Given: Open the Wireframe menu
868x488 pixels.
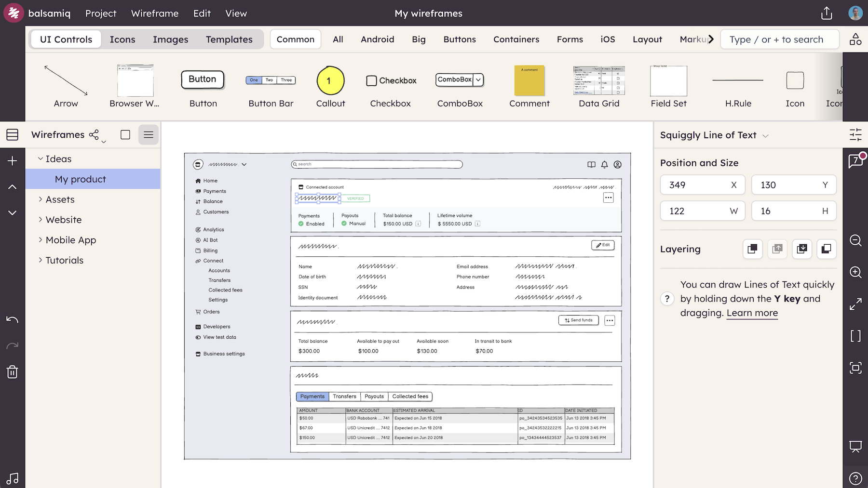Looking at the screenshot, I should (155, 13).
